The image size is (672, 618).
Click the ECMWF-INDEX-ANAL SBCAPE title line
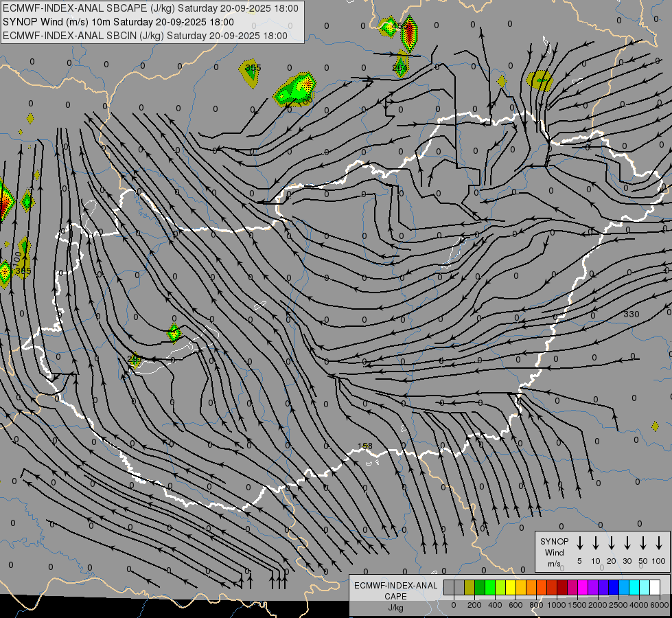pyautogui.click(x=150, y=8)
